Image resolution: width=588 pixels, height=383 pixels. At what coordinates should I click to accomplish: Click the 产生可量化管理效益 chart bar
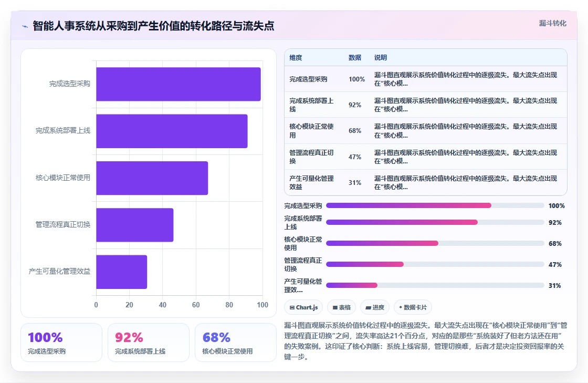pyautogui.click(x=121, y=272)
